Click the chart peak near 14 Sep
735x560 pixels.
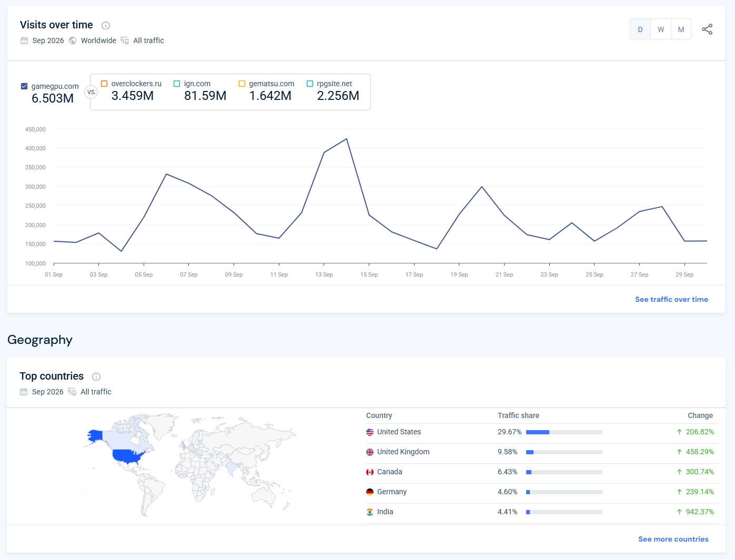[346, 139]
